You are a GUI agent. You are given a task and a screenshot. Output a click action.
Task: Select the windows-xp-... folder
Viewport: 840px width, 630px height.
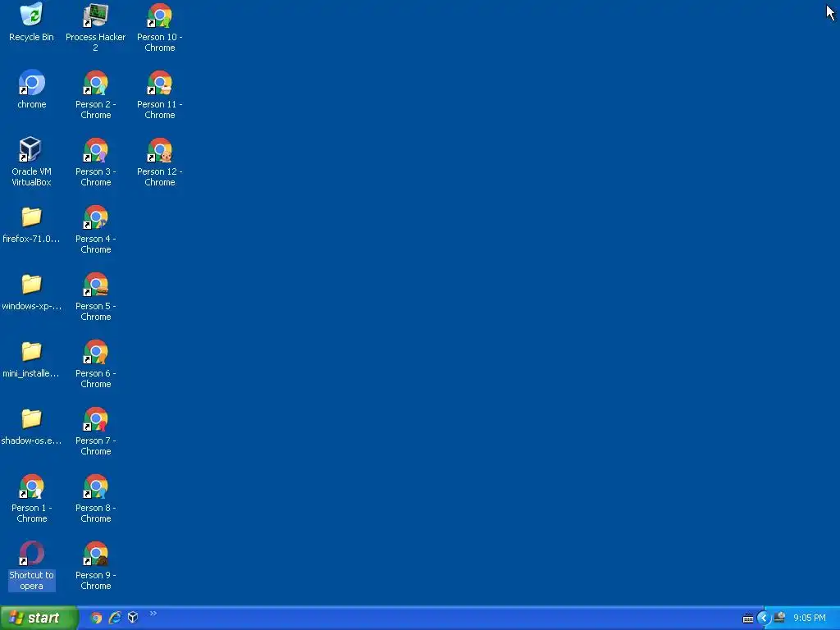[x=32, y=292]
